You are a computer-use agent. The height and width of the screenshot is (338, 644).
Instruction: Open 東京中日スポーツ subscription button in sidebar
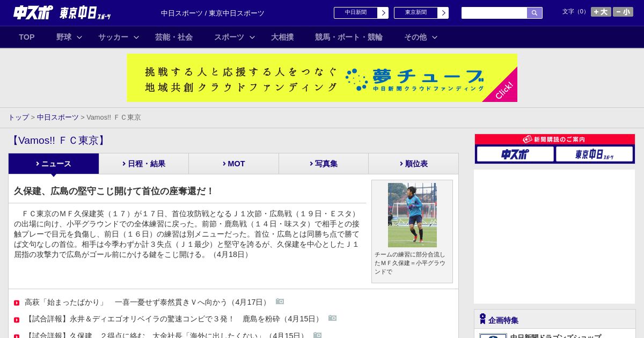(595, 154)
